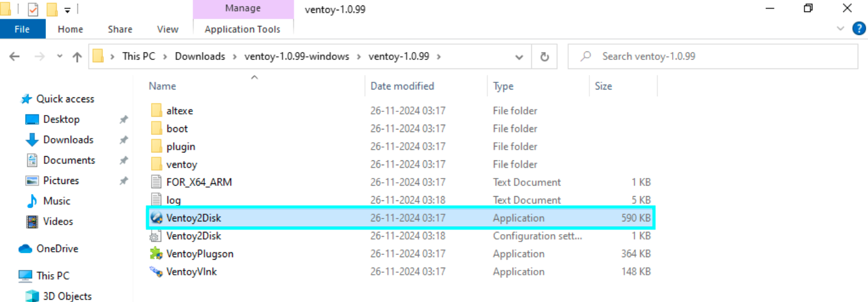Open the address bar history dropdown
The image size is (868, 302).
[x=519, y=57]
